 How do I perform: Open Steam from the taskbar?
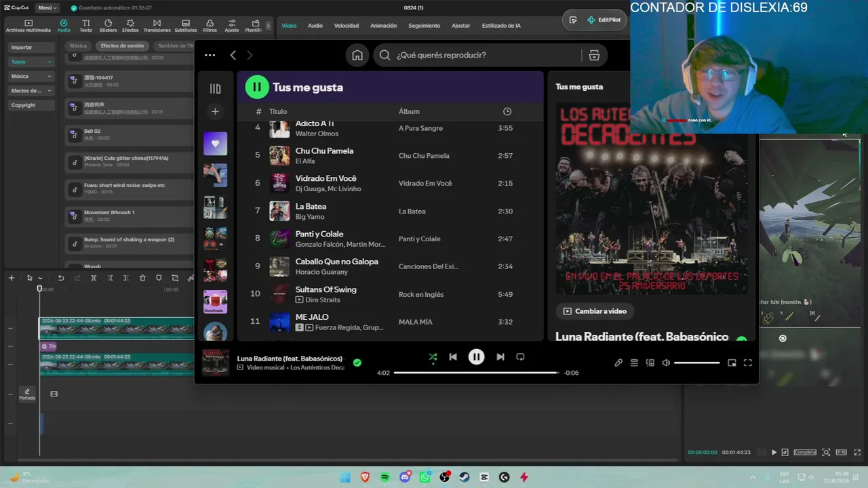point(465,477)
